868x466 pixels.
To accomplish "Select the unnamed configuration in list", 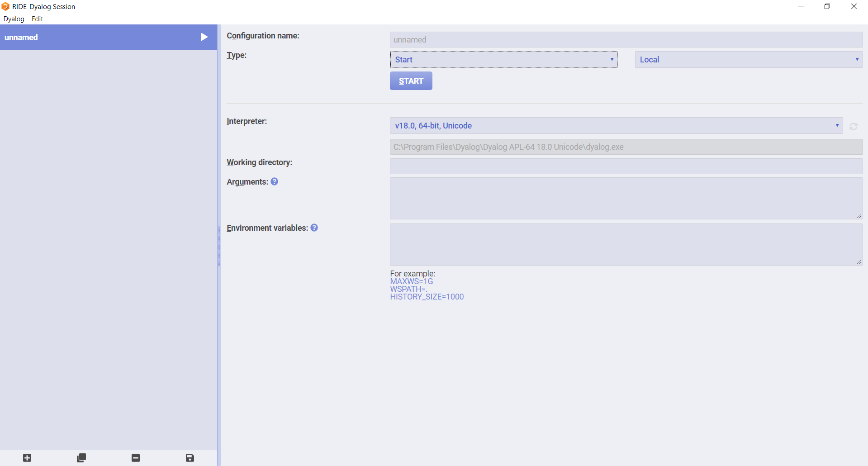I will [x=109, y=37].
